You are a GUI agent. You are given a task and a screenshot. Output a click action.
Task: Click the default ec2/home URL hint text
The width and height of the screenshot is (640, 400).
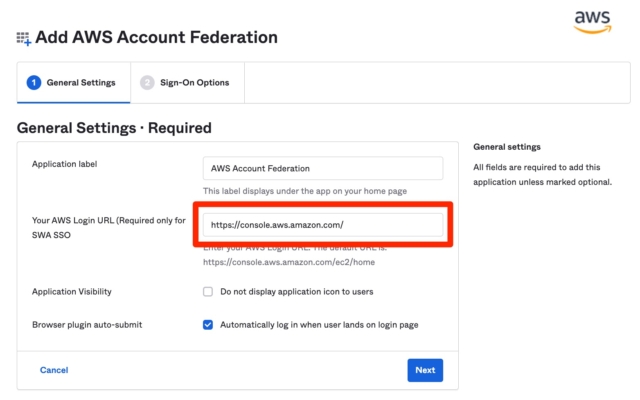coord(289,262)
